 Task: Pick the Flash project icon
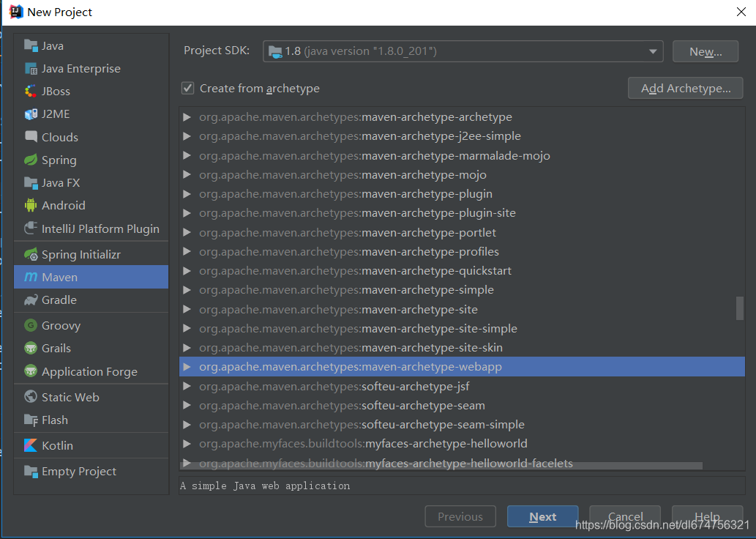coord(31,420)
